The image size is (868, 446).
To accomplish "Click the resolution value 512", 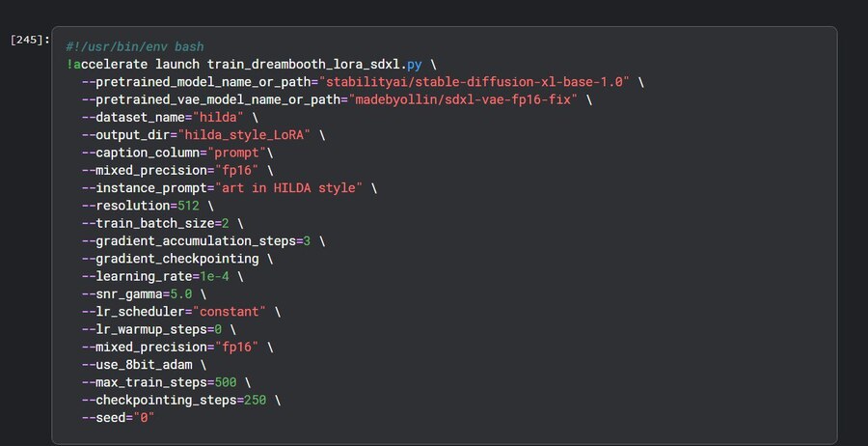I will 188,205.
